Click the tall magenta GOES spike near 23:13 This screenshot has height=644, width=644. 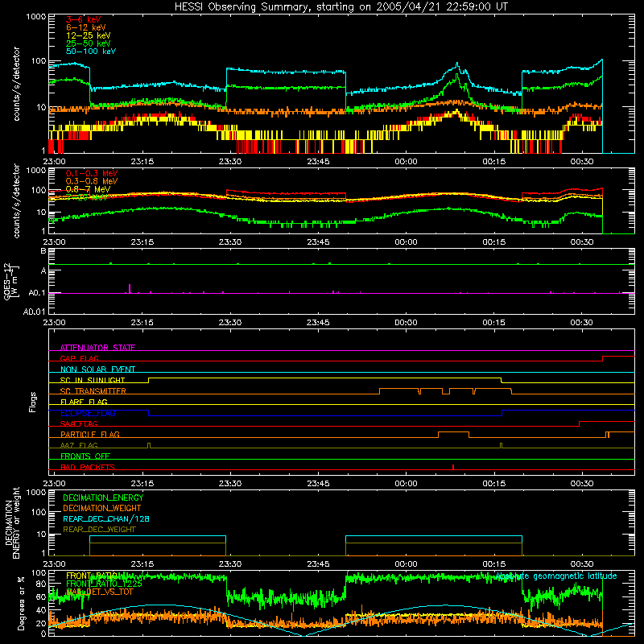(x=130, y=288)
